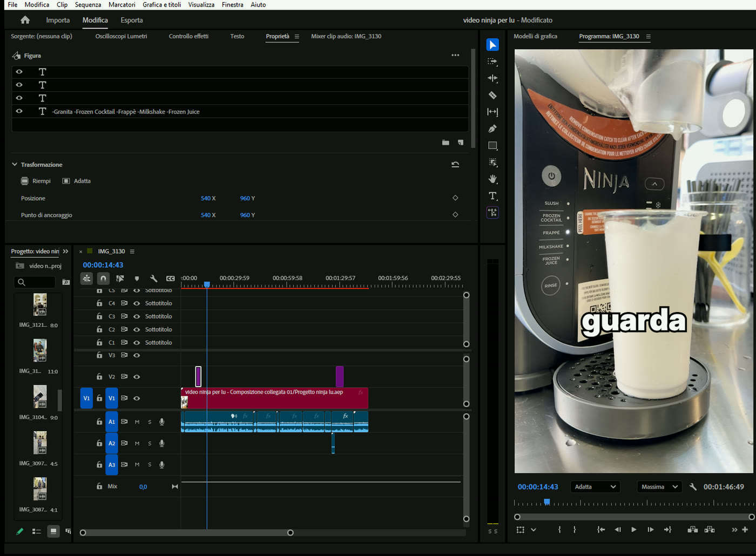Collapse the Trasformazione section
Viewport: 756px width, 556px height.
pyautogui.click(x=15, y=165)
